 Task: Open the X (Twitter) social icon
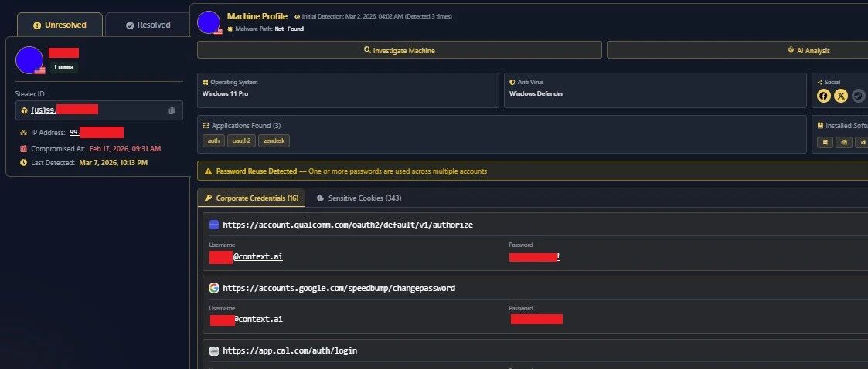point(841,96)
